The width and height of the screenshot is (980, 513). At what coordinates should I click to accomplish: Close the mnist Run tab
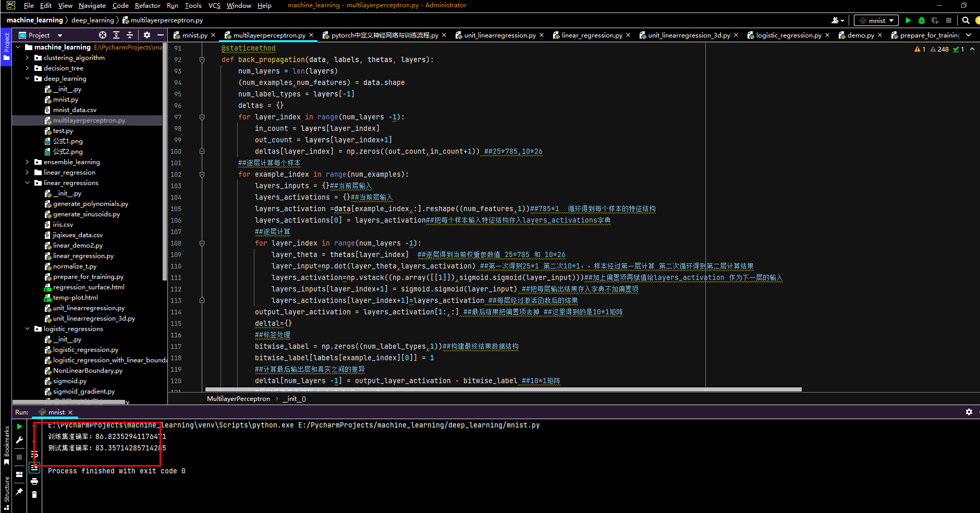tap(70, 412)
